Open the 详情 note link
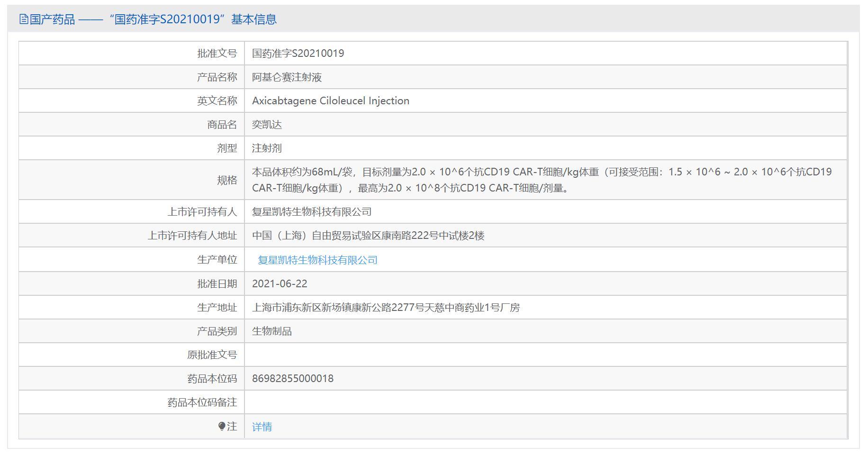The width and height of the screenshot is (868, 456). coord(262,427)
